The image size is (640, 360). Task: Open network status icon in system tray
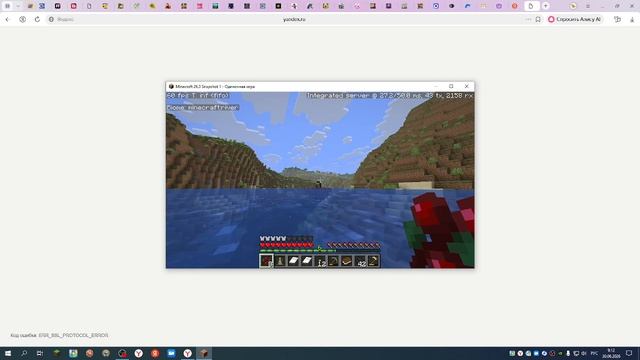(576, 353)
